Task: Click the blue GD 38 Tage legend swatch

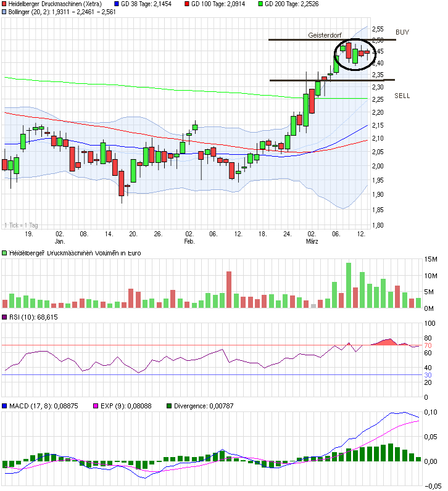Action: 117,4
